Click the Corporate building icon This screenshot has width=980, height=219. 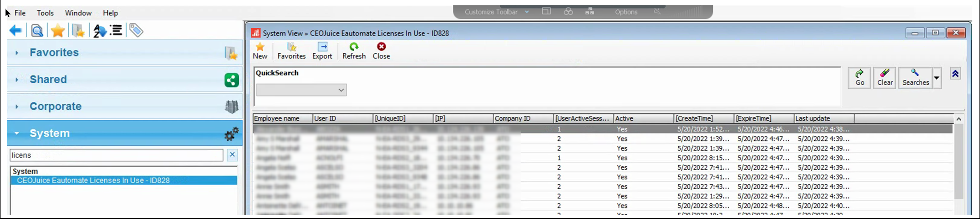[232, 107]
